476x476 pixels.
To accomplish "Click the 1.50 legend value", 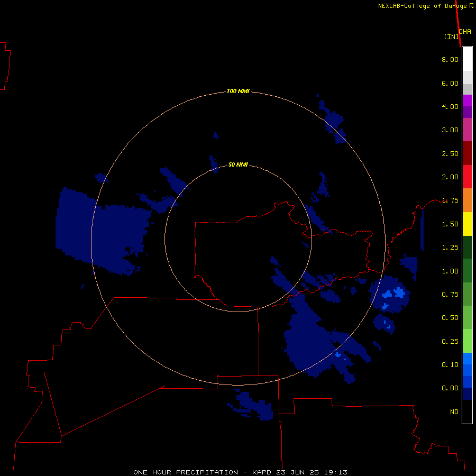I will tap(450, 224).
